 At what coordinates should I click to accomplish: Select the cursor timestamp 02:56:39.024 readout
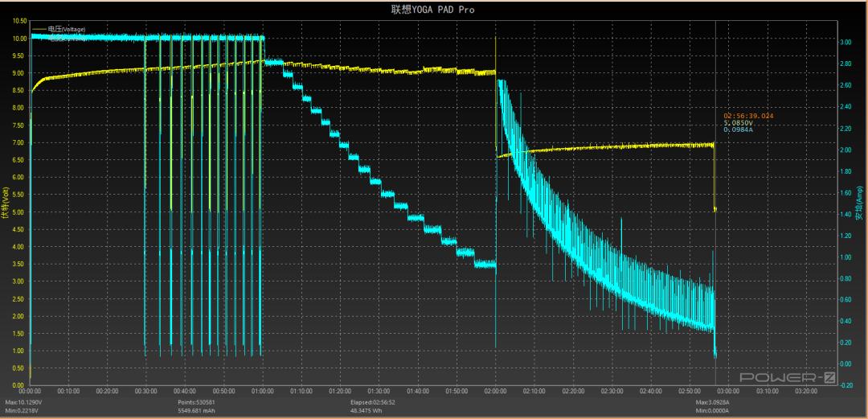click(x=747, y=116)
